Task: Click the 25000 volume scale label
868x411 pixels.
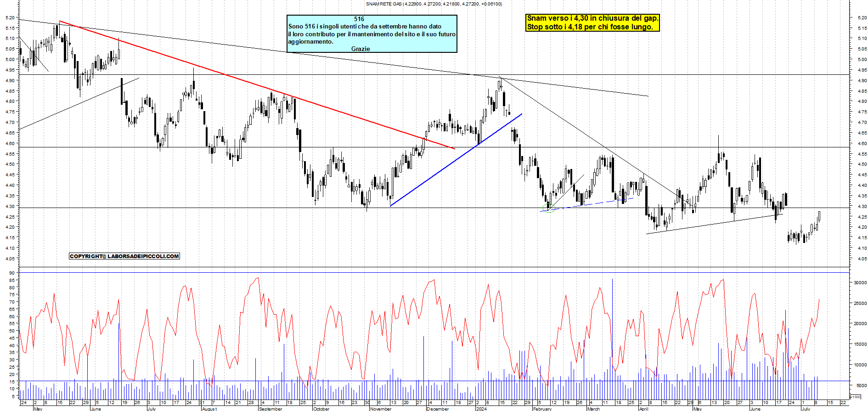Action: pos(860,304)
